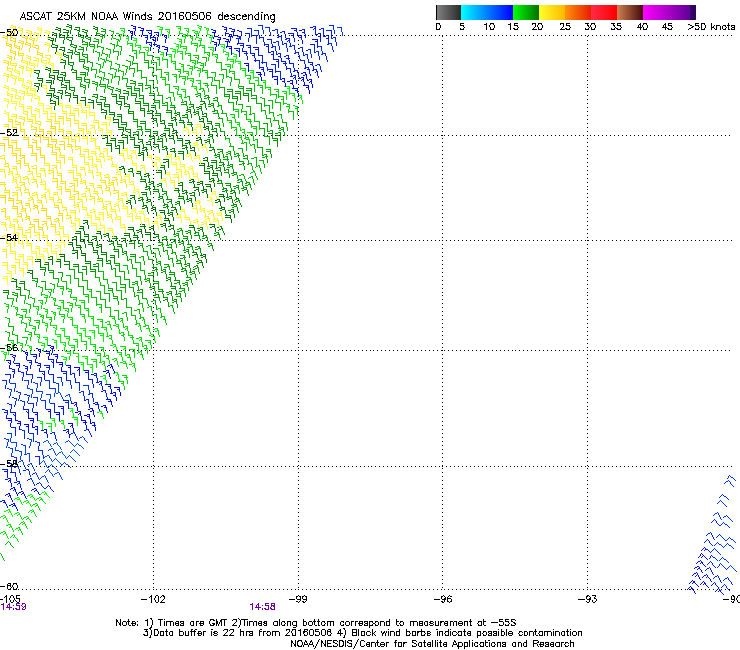Screen dimensions: 740x650
Task: Click the '30' legend scale label
Action: (590, 27)
